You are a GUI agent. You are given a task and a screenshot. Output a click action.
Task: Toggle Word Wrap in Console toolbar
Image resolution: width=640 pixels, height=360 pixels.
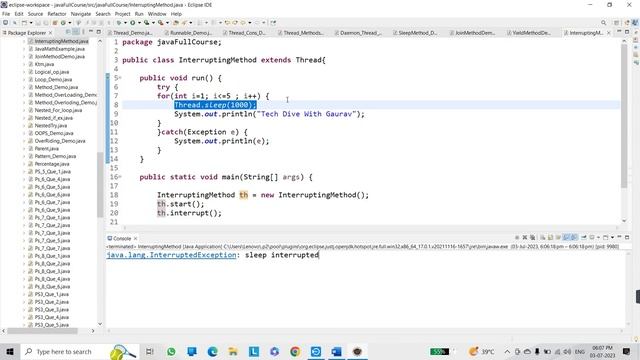point(558,238)
